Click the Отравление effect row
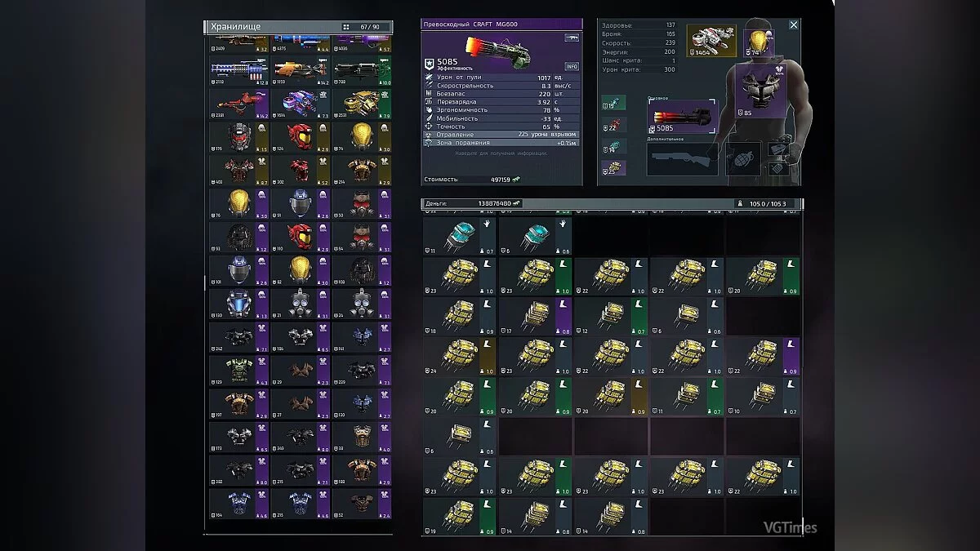This screenshot has height=551, width=980. 501,134
